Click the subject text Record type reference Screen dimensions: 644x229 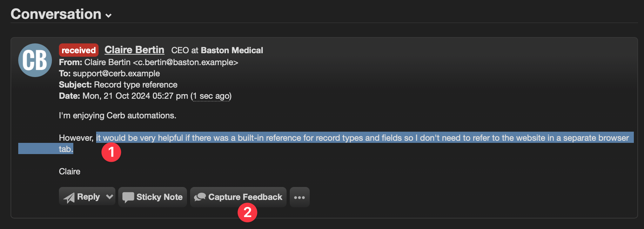coord(136,85)
